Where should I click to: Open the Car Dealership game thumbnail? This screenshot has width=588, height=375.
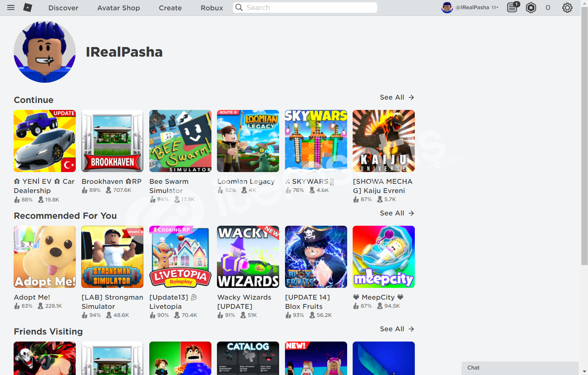(45, 141)
